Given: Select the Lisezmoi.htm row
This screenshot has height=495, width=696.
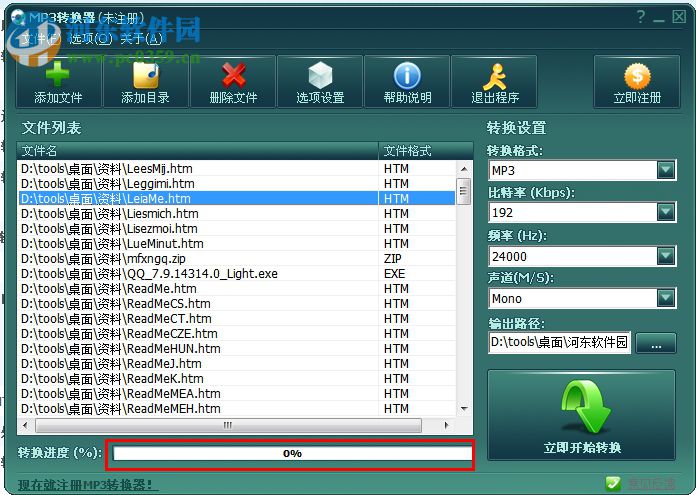Looking at the screenshot, I should [x=237, y=229].
